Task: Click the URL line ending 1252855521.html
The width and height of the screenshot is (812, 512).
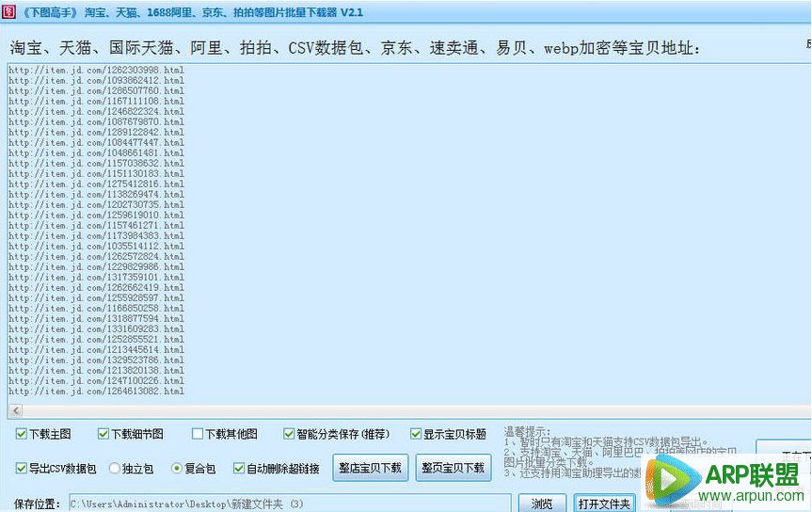Action: tap(96, 340)
